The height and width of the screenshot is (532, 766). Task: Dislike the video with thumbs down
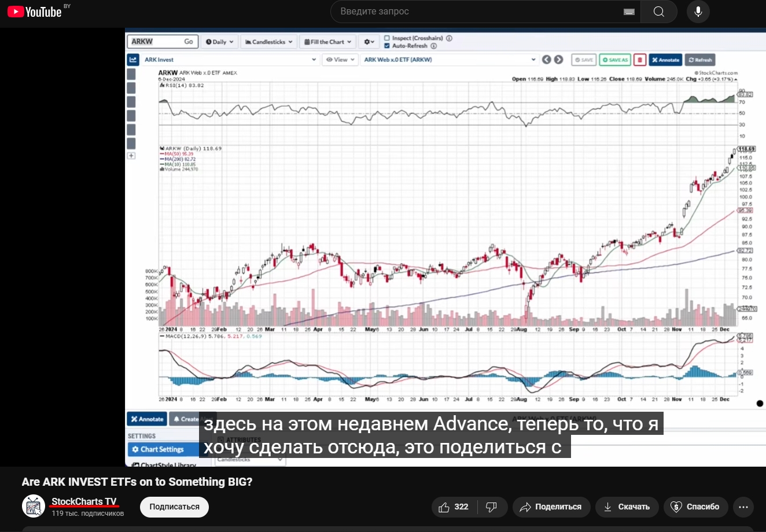pos(492,507)
